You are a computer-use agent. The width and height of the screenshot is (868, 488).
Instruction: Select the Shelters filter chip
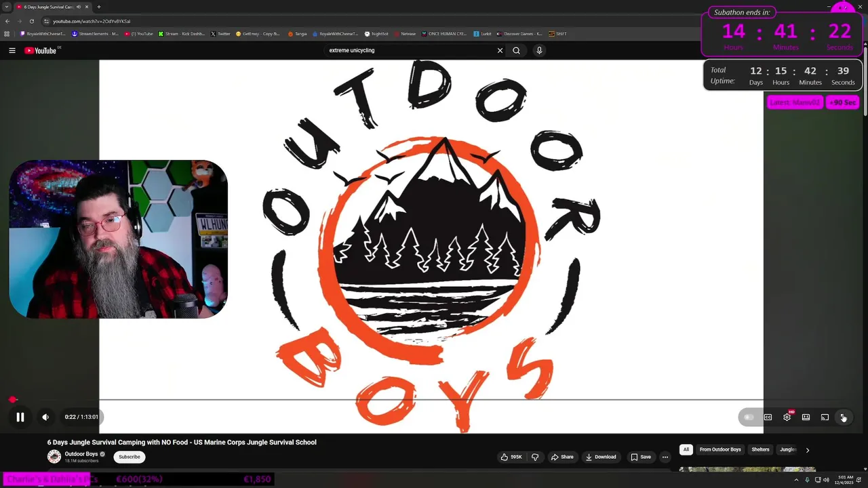point(761,449)
